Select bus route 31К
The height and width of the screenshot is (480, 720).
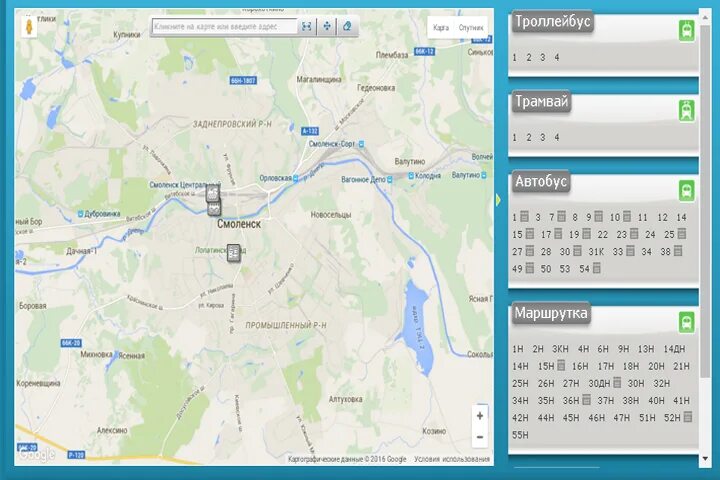tap(596, 251)
